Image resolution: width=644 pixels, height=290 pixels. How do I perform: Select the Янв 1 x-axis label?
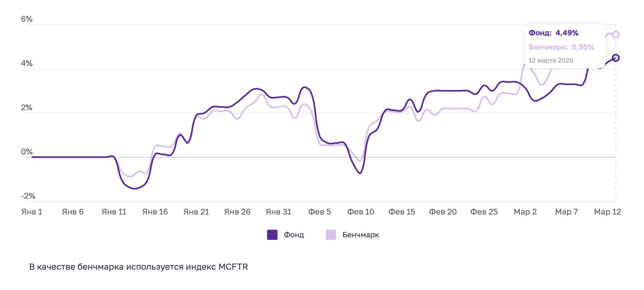coord(32,212)
